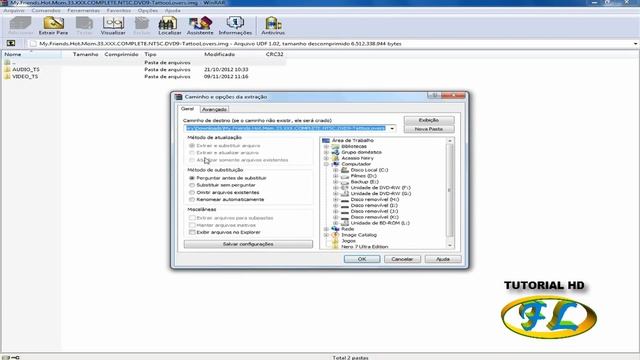This screenshot has height=360, width=640.
Task: Open the Comandos menu
Action: (46, 11)
